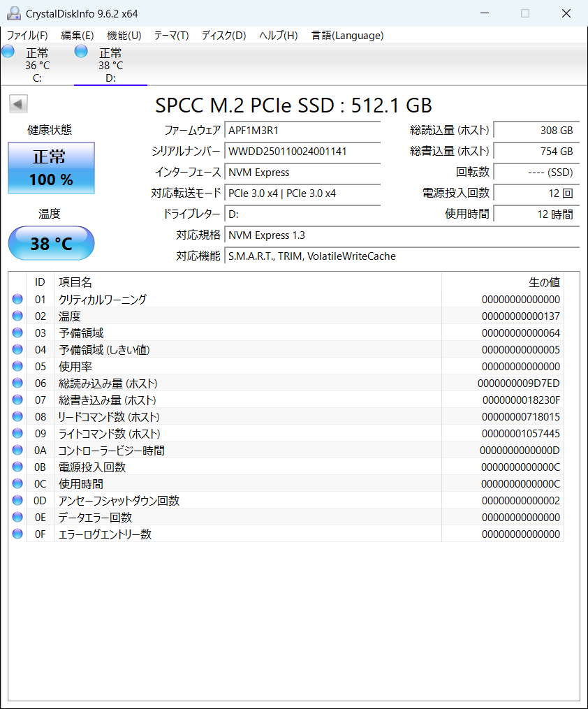Click the ID column header
588x709 pixels.
pos(41,282)
